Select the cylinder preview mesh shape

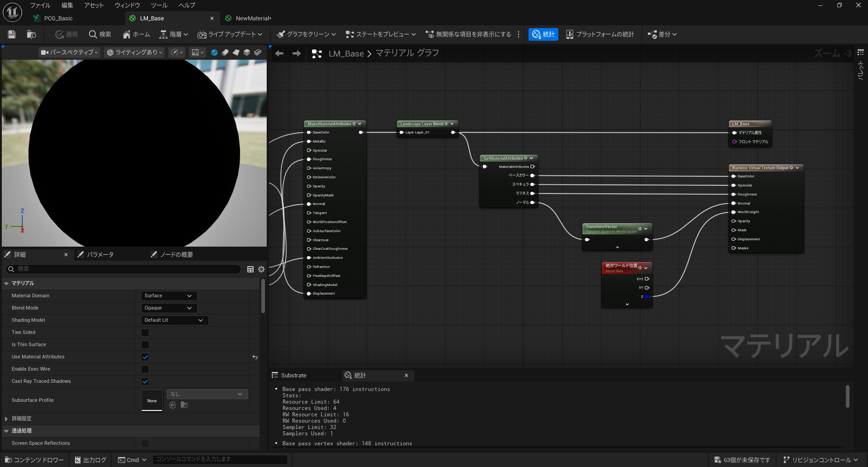[x=225, y=52]
